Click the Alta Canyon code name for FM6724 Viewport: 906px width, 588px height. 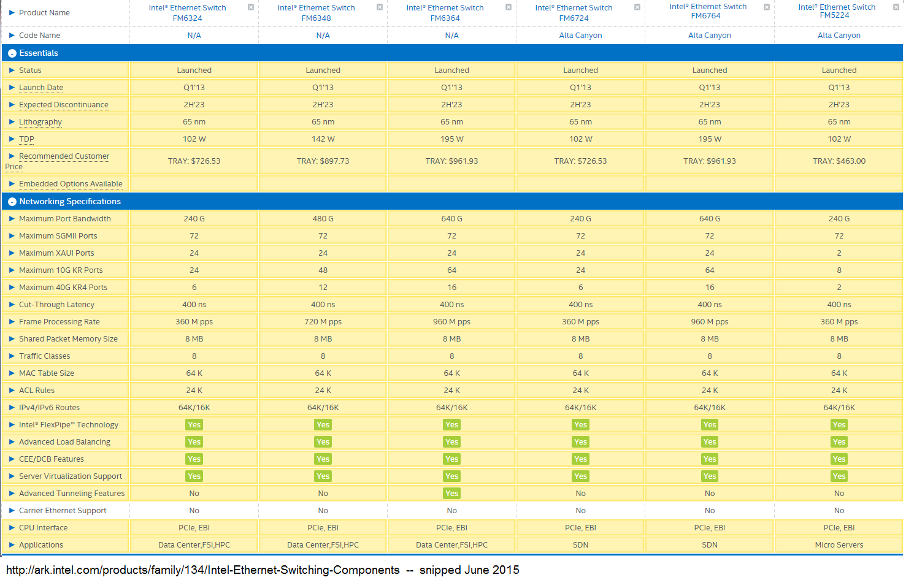580,36
